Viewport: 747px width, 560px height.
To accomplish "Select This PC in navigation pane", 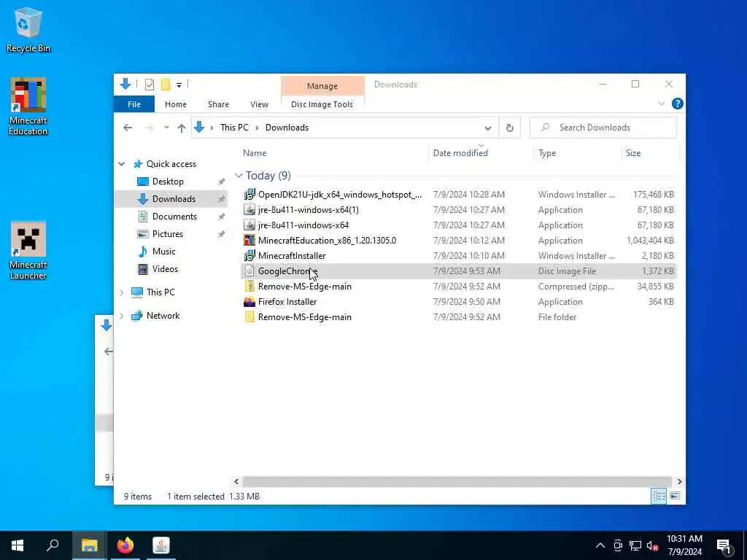I will click(160, 292).
